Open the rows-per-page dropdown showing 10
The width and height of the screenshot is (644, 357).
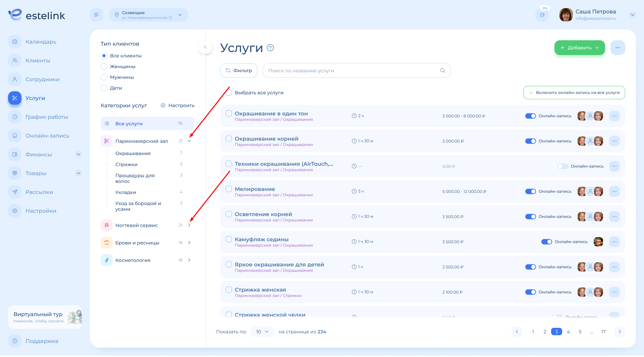pyautogui.click(x=262, y=331)
